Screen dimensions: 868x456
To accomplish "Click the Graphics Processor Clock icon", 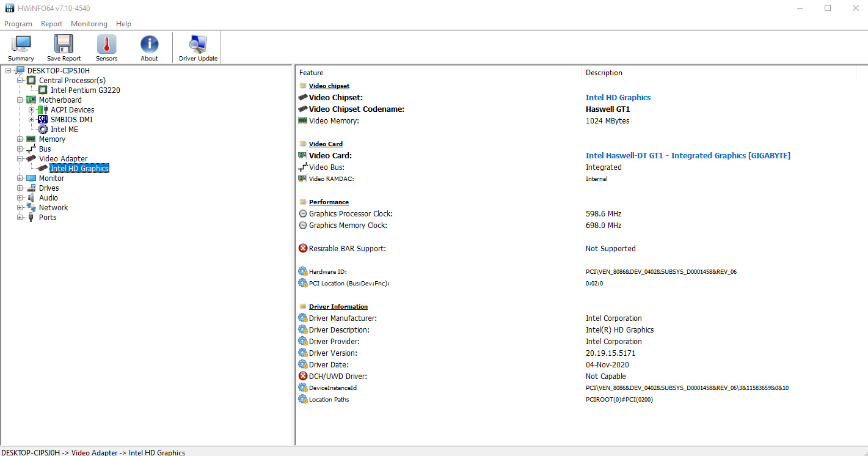I will coord(303,213).
